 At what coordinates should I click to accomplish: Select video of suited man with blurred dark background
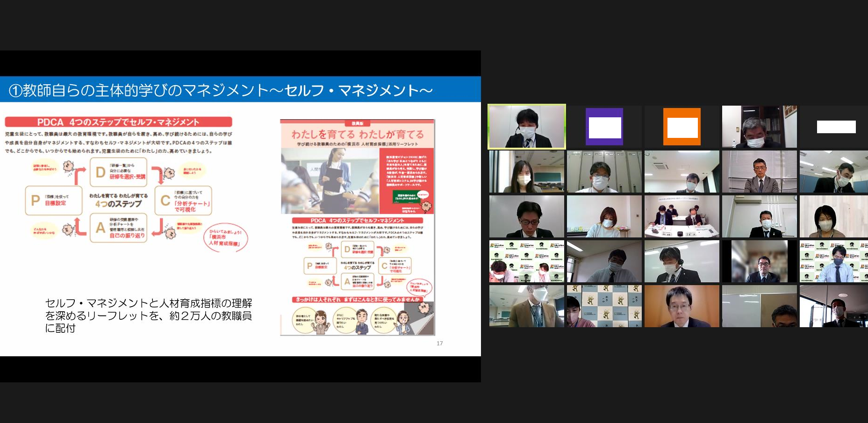(x=760, y=261)
